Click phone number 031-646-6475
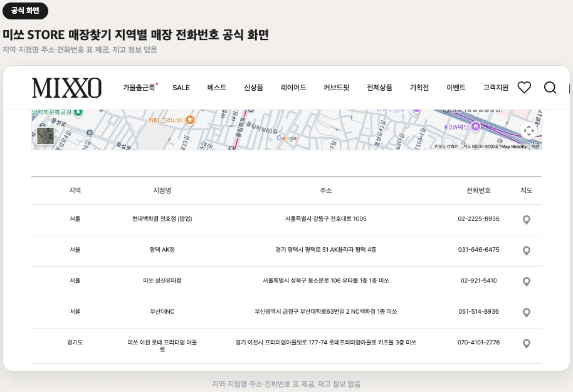This screenshot has width=573, height=392. (x=478, y=250)
